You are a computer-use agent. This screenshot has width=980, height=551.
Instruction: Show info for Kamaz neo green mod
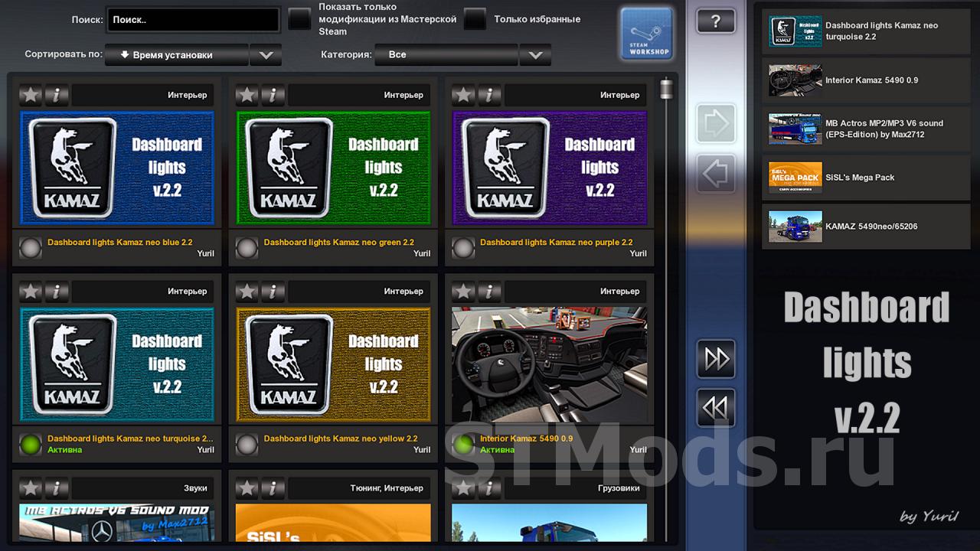(x=273, y=95)
